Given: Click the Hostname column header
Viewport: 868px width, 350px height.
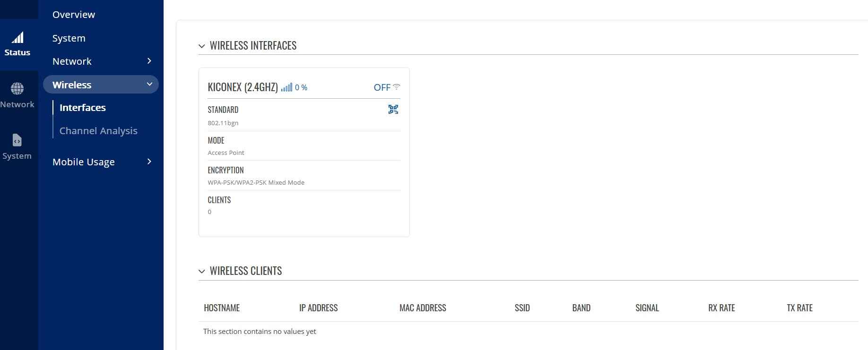Looking at the screenshot, I should 222,308.
